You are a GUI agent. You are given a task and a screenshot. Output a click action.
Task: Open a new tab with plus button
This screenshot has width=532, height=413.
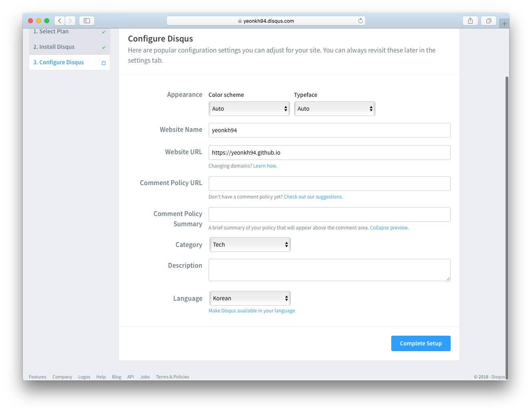[x=504, y=24]
